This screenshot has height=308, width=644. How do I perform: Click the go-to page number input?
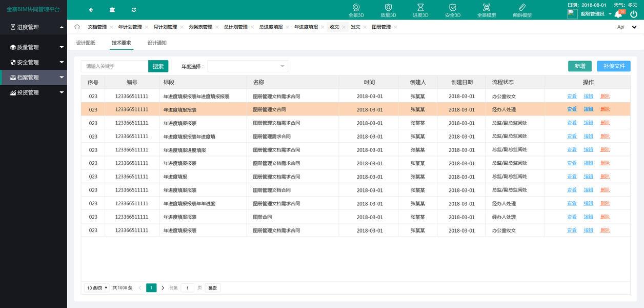pyautogui.click(x=187, y=288)
